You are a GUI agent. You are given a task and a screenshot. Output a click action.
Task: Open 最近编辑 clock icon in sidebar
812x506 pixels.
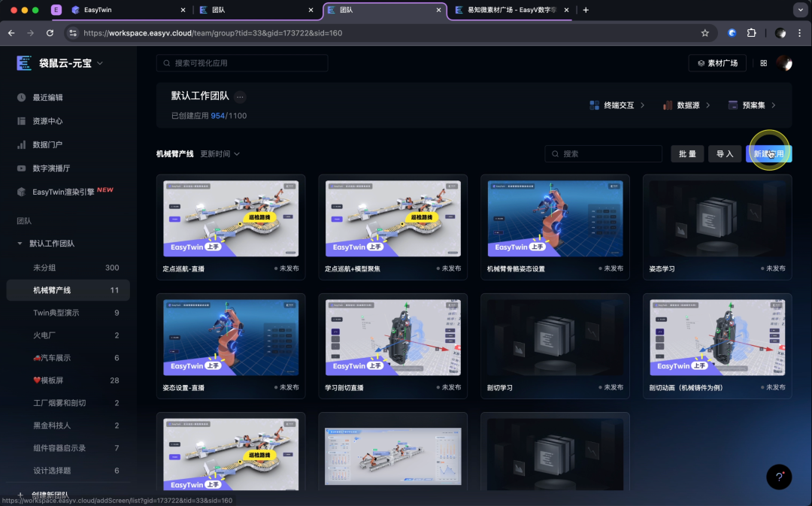(x=21, y=98)
